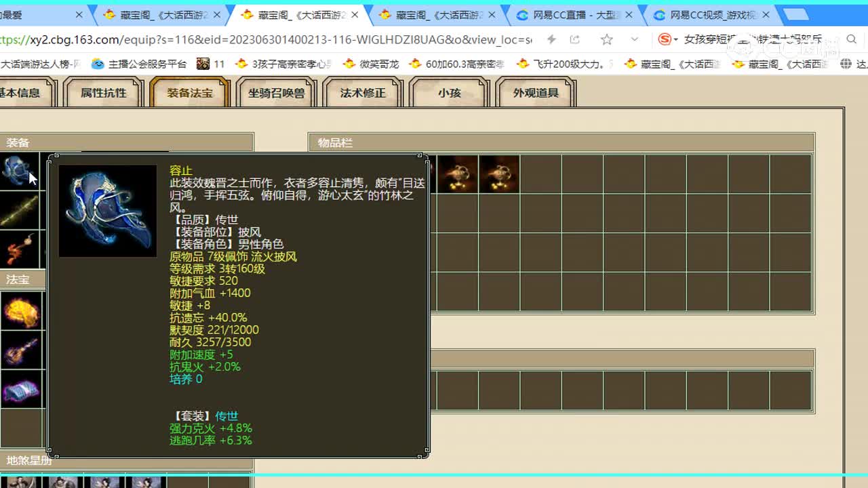Image resolution: width=868 pixels, height=488 pixels.
Task: Click the 地煞星册 section header
Action: pyautogui.click(x=126, y=461)
